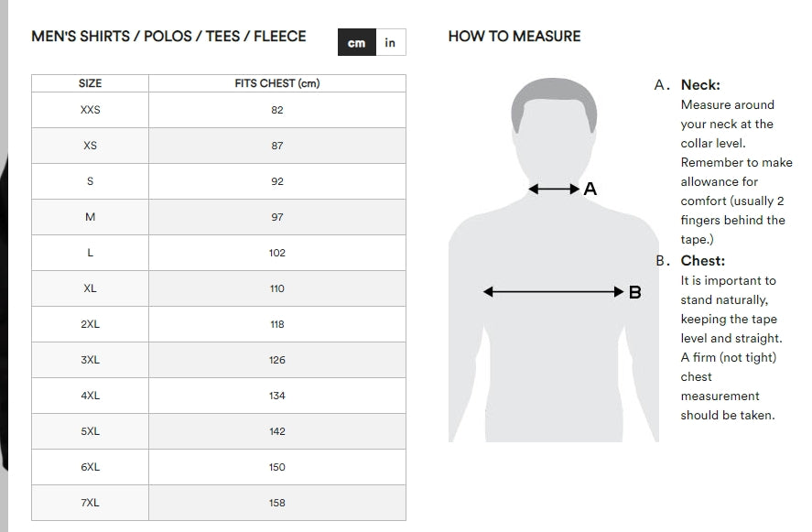Select the XXS size row
812x532 pixels.
(219, 110)
